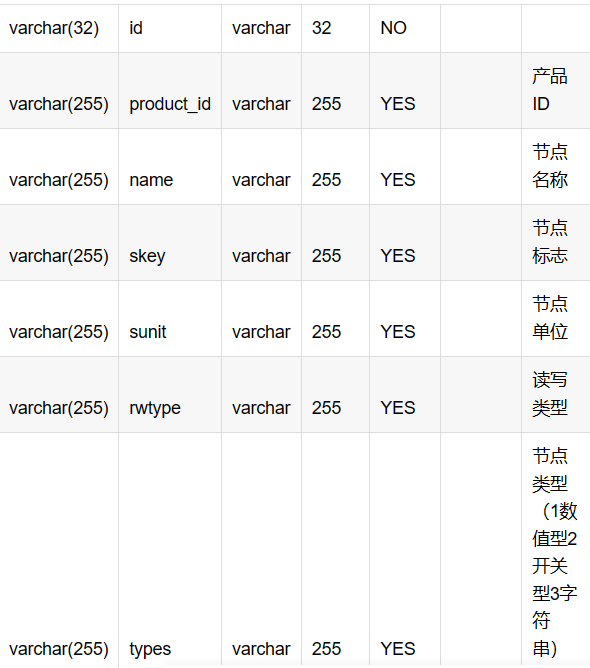Screen dimensions: 590x668
Task: Select the "product_id" field name cell
Action: point(170,91)
